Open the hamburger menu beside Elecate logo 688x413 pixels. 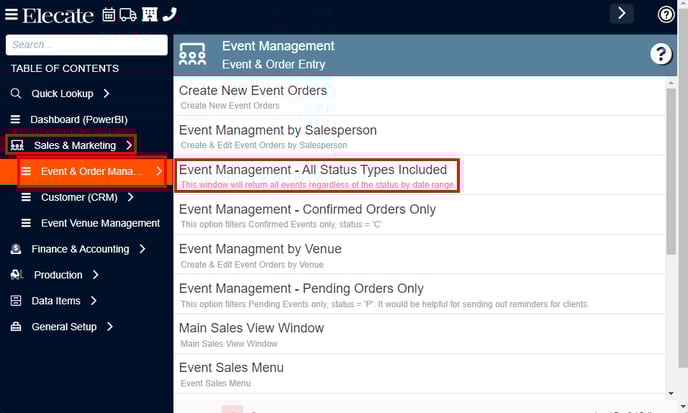point(11,15)
